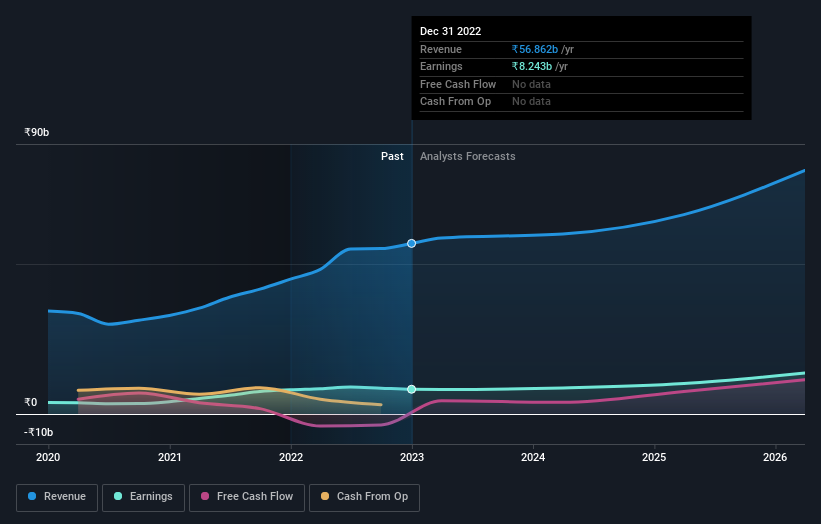The width and height of the screenshot is (821, 524).
Task: Select the 2023 x-axis label
Action: pyautogui.click(x=412, y=458)
